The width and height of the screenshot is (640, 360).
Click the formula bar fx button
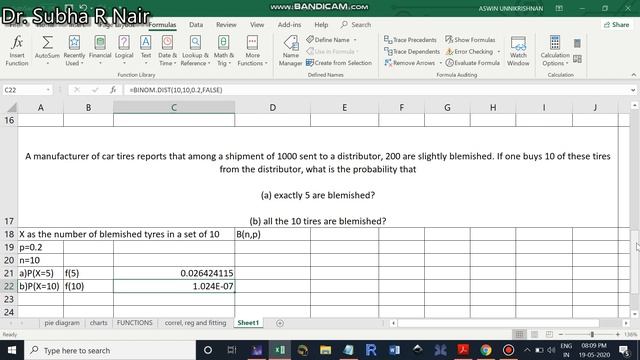click(113, 90)
